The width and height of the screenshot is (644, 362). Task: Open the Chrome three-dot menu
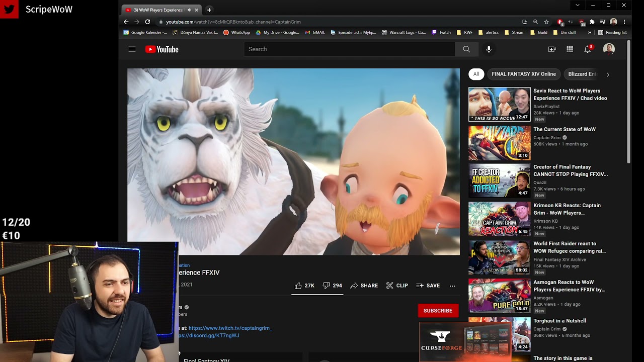[x=624, y=22]
